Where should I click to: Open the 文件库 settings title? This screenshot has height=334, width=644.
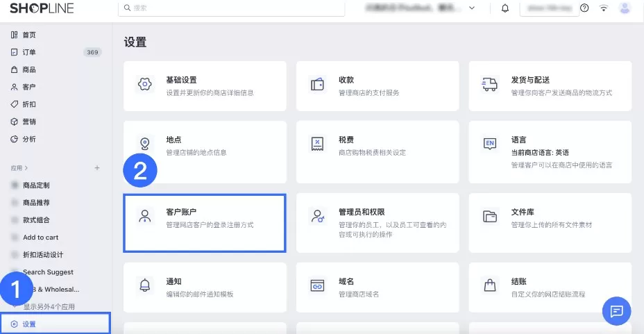(x=523, y=212)
